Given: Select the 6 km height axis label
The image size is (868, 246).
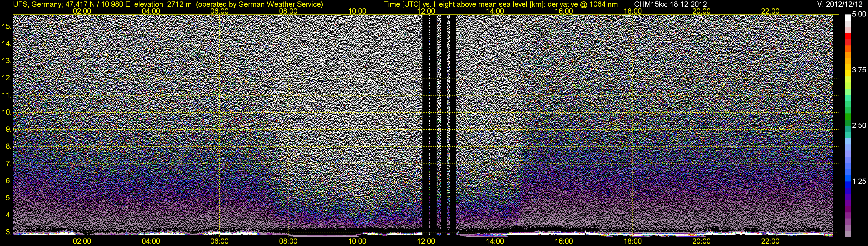Looking at the screenshot, I should [8, 181].
